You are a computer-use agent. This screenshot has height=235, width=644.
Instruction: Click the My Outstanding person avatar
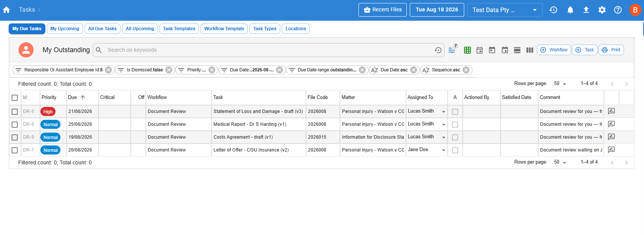(x=26, y=50)
